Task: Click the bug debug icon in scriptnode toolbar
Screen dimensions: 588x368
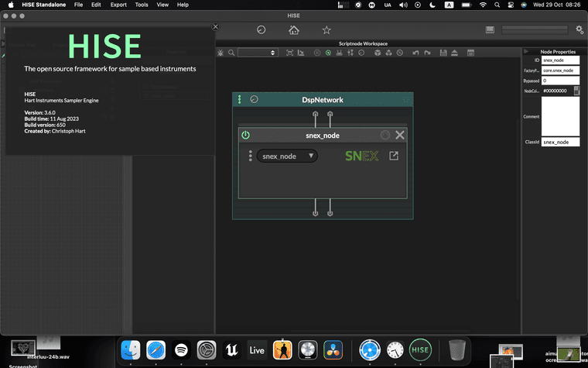Action: [x=220, y=53]
